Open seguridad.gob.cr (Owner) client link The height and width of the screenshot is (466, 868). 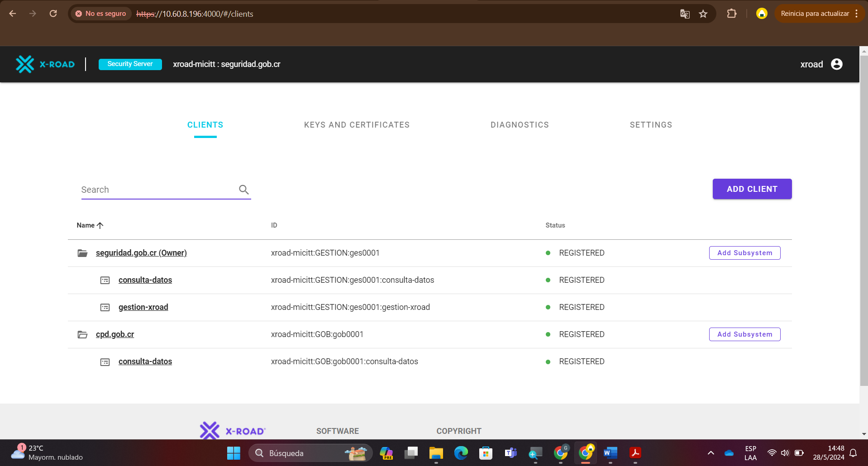coord(141,253)
